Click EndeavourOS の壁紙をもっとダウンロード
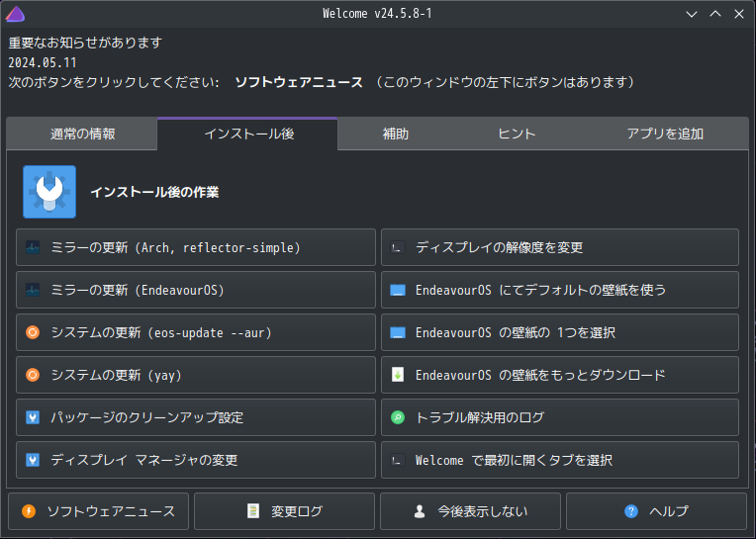This screenshot has height=539, width=756. click(x=560, y=375)
